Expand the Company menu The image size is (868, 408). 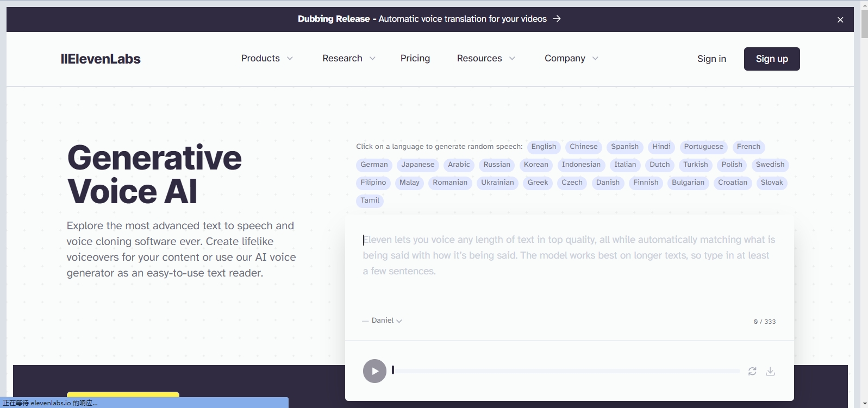click(x=571, y=58)
